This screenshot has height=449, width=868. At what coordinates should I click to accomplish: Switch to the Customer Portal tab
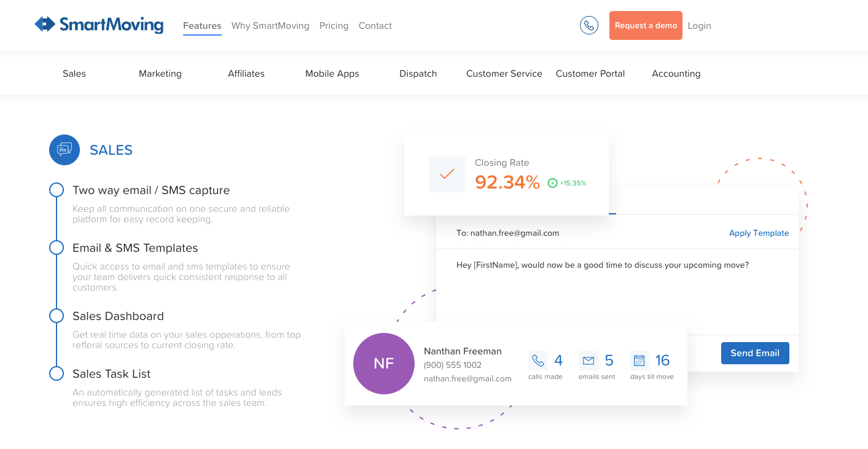(x=590, y=74)
